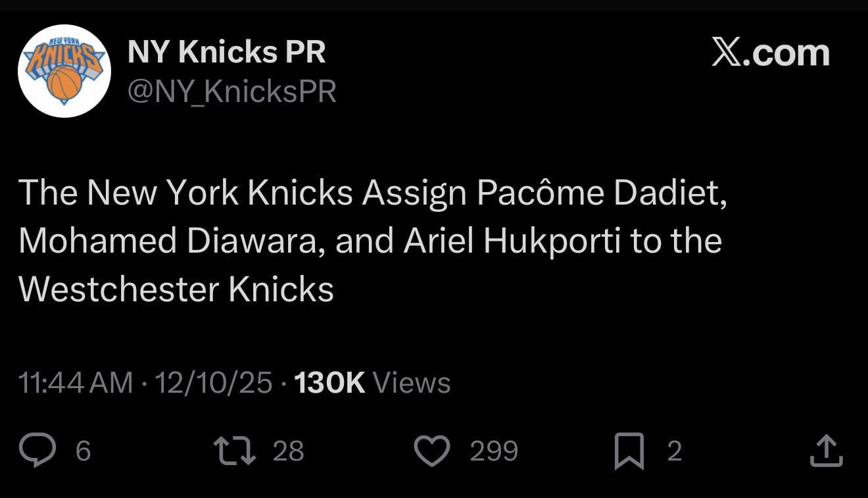Click the Westchester Knicks text in the tweet

pyautogui.click(x=176, y=287)
